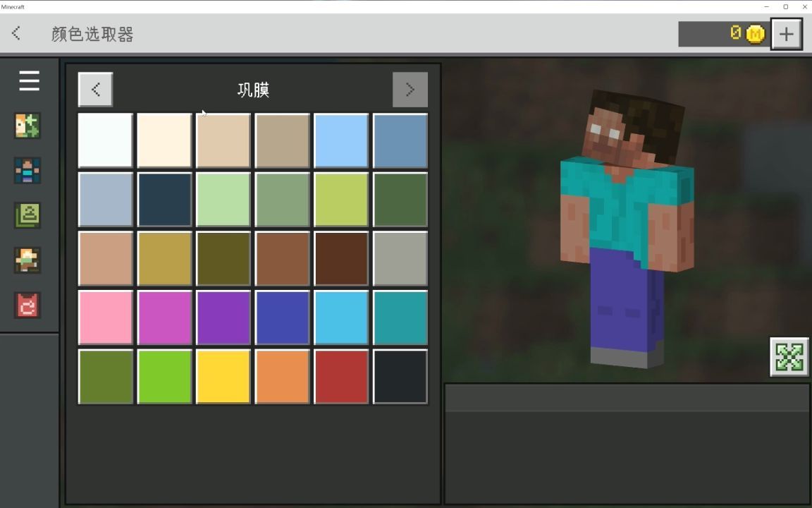Screen dimensions: 812x508
Task: Go to previous color category
Action: point(95,89)
